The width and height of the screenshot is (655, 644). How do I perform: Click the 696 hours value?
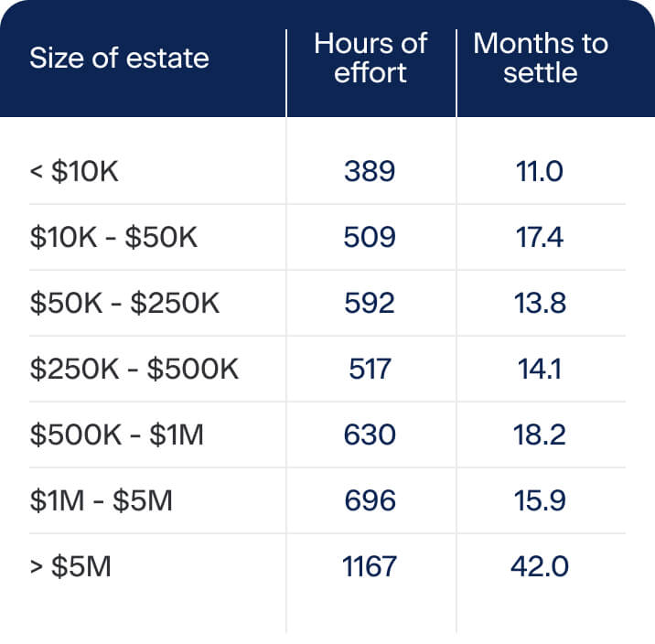tap(370, 500)
